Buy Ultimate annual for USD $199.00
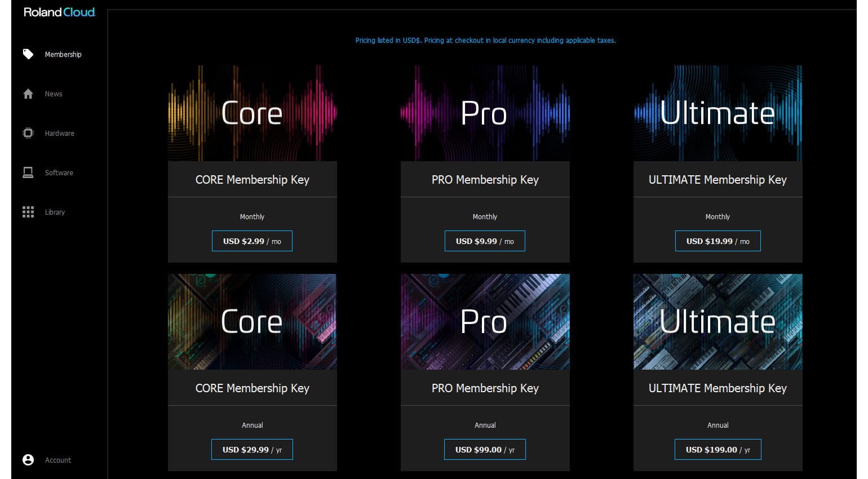868x479 pixels. (x=718, y=450)
